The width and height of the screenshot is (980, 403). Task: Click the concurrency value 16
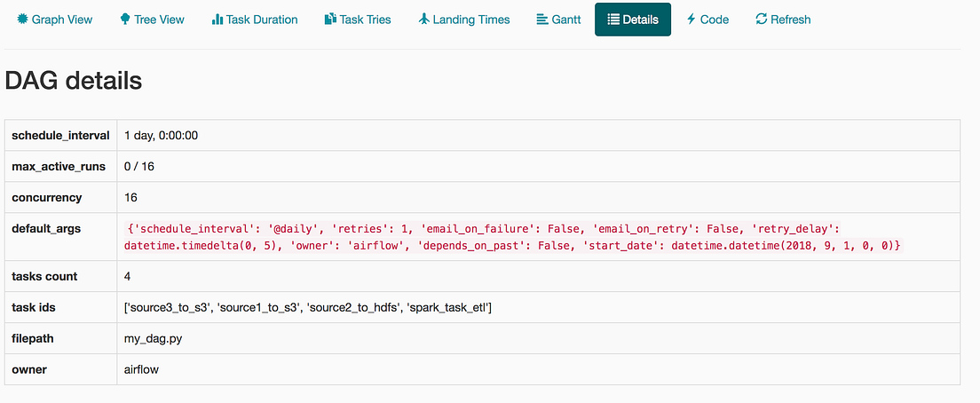[x=130, y=197]
